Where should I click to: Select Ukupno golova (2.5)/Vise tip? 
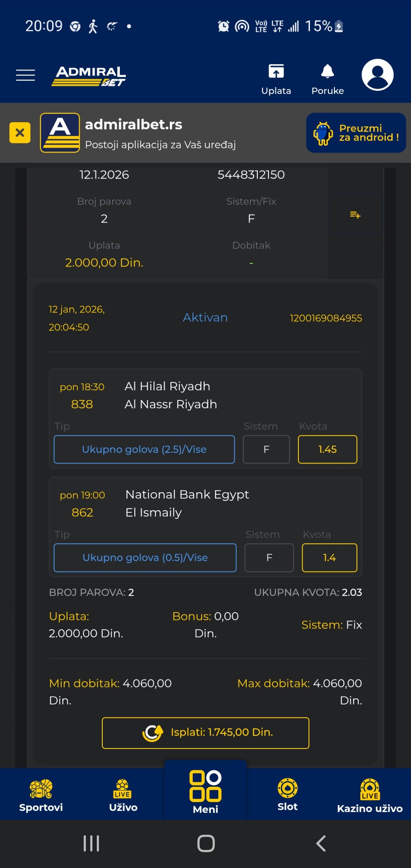coord(144,449)
